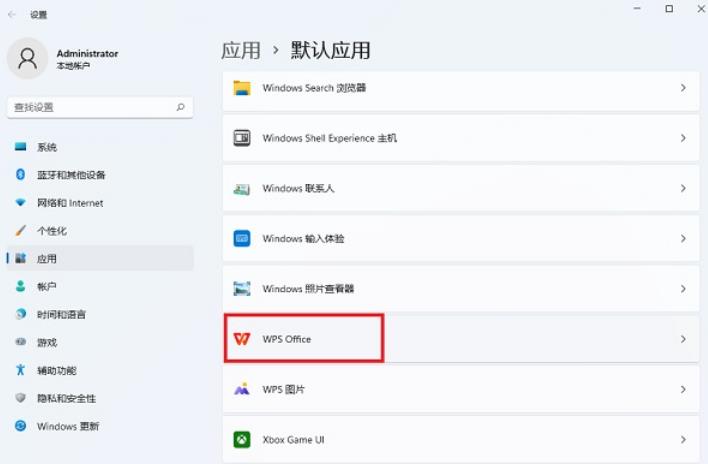Viewport: 708px width, 464px height.
Task: Open 帐户 settings category
Action: tap(100, 286)
